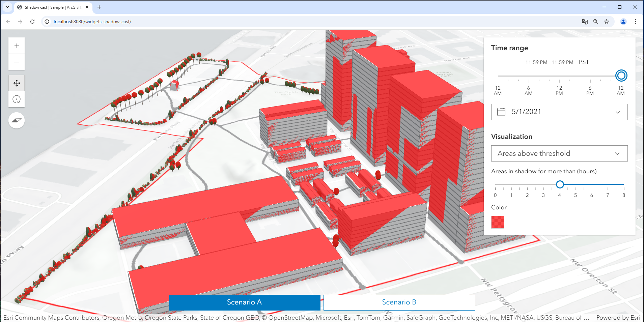Click the Powered by Esri link

[618, 318]
